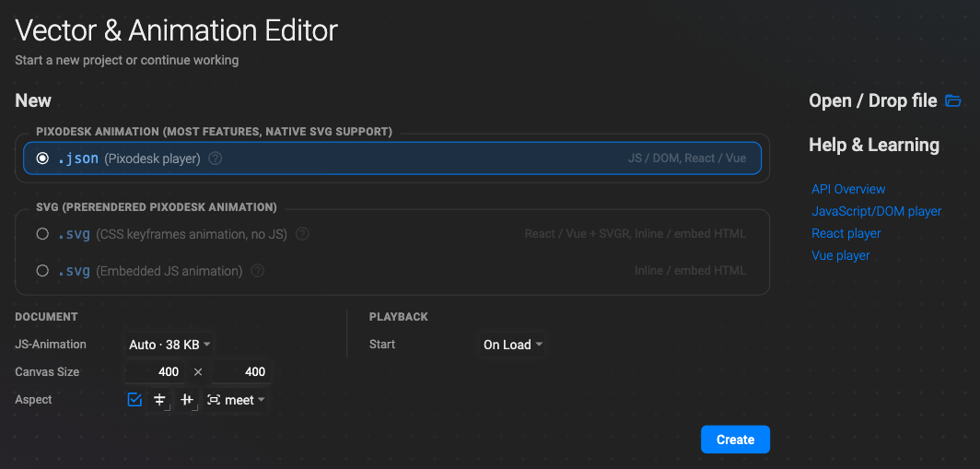Click the 'PLAYBACK' section heading
The height and width of the screenshot is (469, 980).
pos(399,317)
